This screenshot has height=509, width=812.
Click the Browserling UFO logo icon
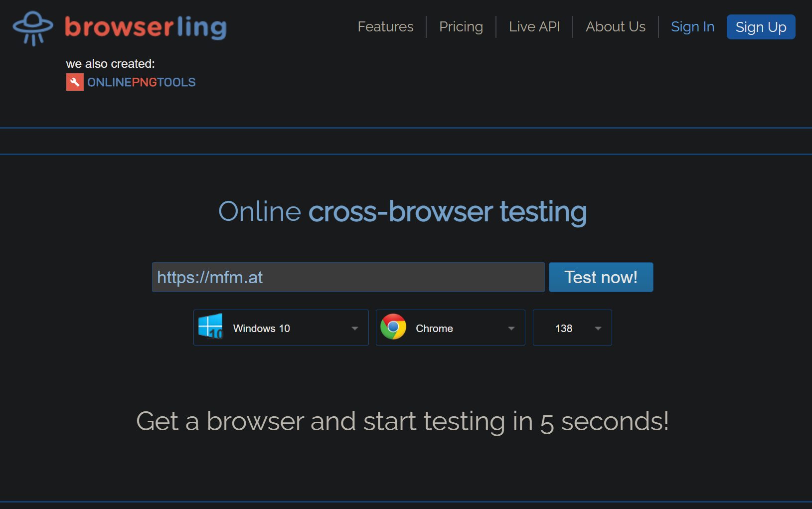tap(33, 28)
